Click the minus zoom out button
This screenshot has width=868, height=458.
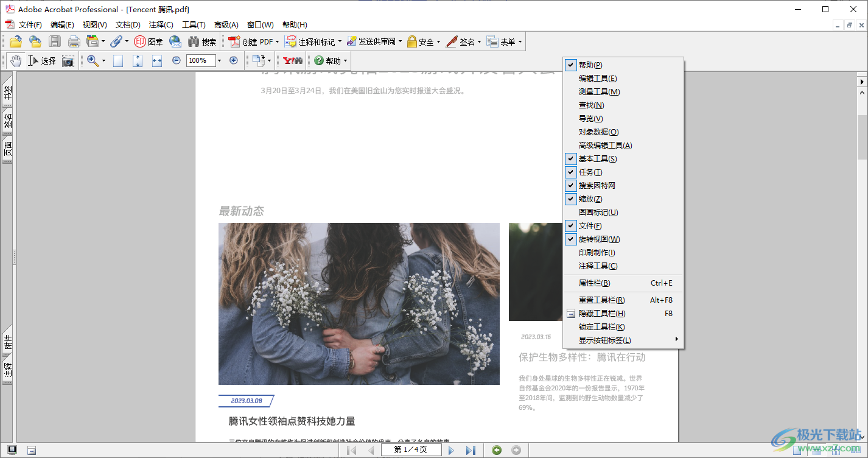[177, 60]
